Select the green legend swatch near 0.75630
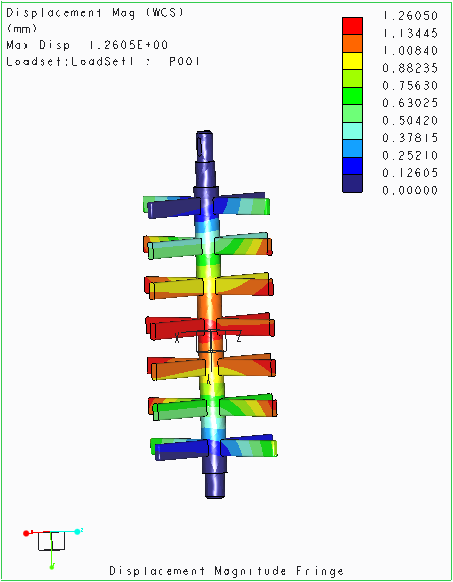Image resolution: width=453 pixels, height=582 pixels. pyautogui.click(x=352, y=96)
